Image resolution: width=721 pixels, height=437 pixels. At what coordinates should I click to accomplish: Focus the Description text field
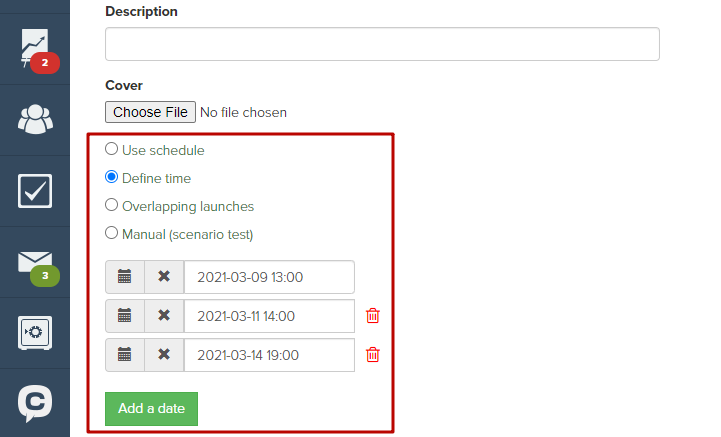(x=382, y=44)
